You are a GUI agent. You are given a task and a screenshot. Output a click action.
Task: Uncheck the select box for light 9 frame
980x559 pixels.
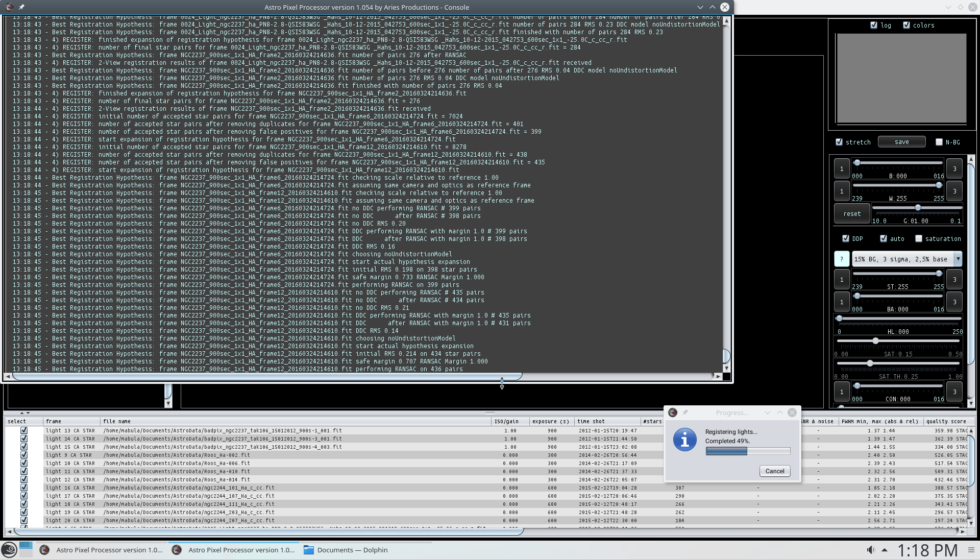[x=24, y=455]
